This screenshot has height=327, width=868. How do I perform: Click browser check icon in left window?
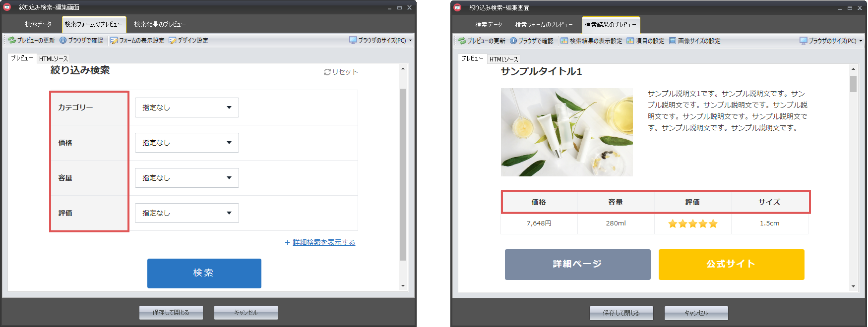tap(63, 40)
